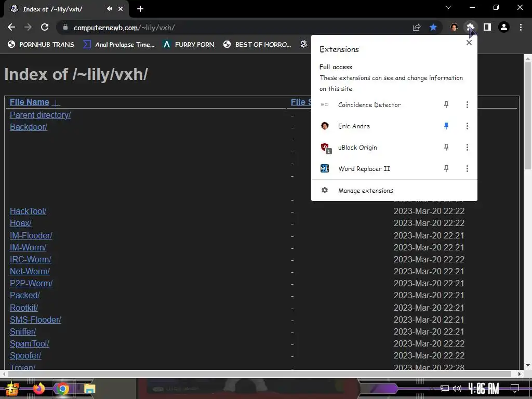532x399 pixels.
Task: Click the 4:06 AM taskbar clock
Action: [x=484, y=389]
